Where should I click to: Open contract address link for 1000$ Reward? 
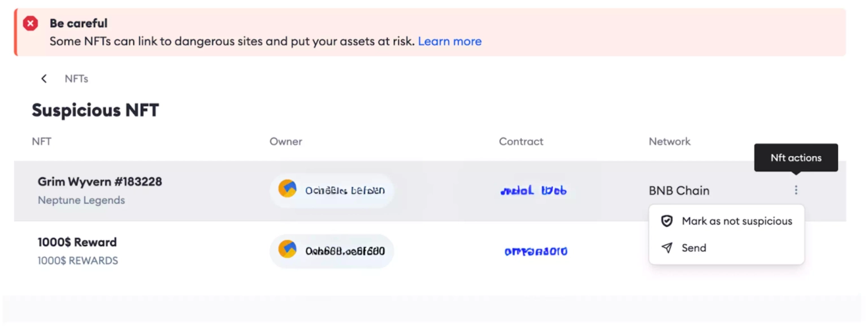coord(536,251)
